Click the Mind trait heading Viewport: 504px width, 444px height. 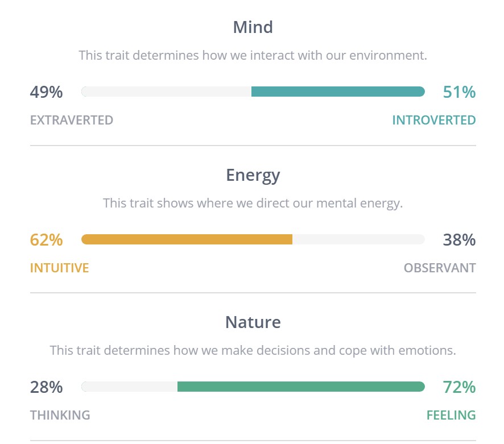tap(253, 27)
